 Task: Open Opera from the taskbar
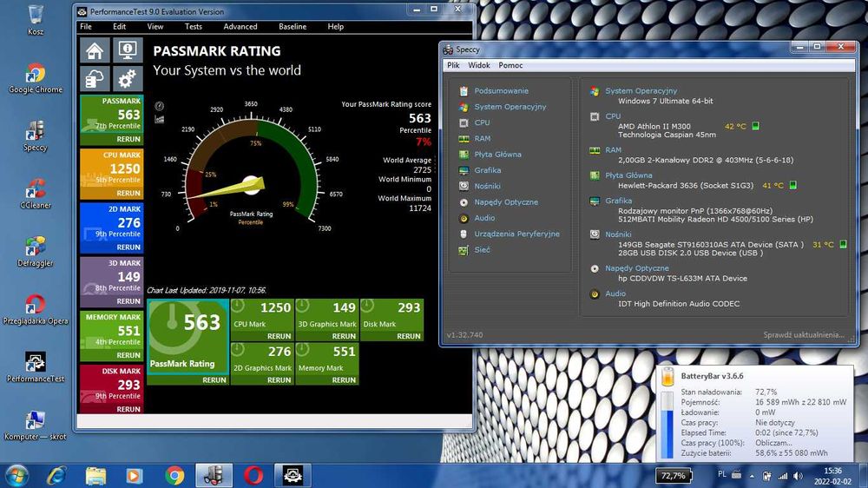click(253, 475)
